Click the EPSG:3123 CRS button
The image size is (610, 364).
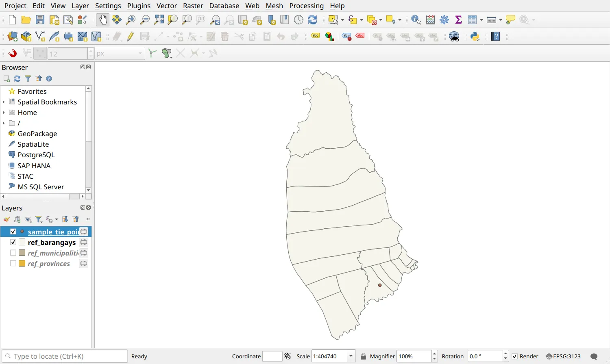(563, 356)
